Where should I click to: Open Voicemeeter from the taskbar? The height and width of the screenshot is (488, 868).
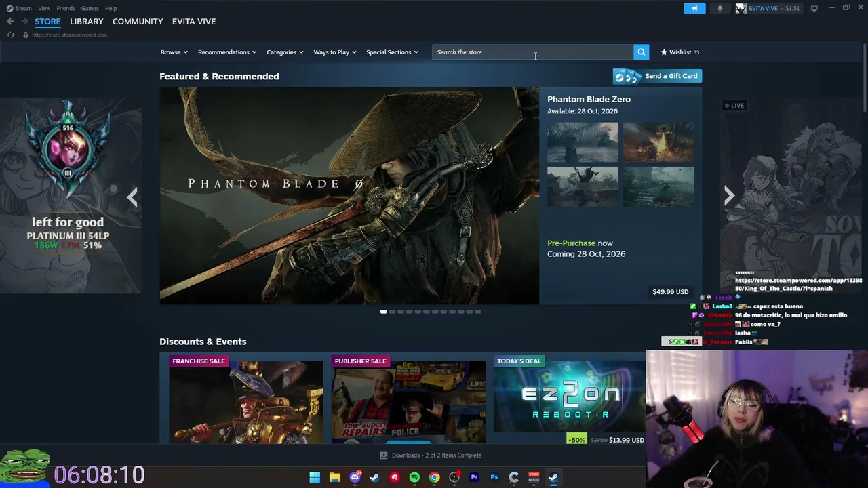tap(534, 477)
